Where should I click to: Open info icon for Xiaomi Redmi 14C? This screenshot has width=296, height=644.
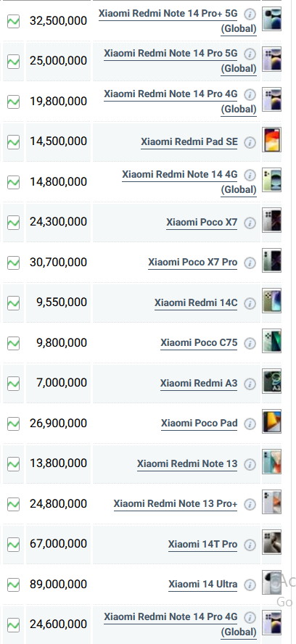point(250,303)
